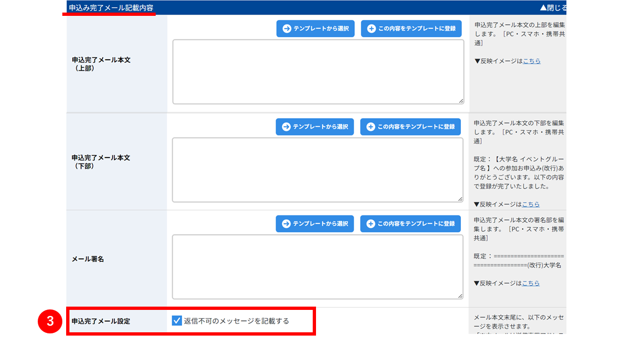The image size is (620, 364).
Task: Open こちら link for upper body preview
Action: pos(532,61)
